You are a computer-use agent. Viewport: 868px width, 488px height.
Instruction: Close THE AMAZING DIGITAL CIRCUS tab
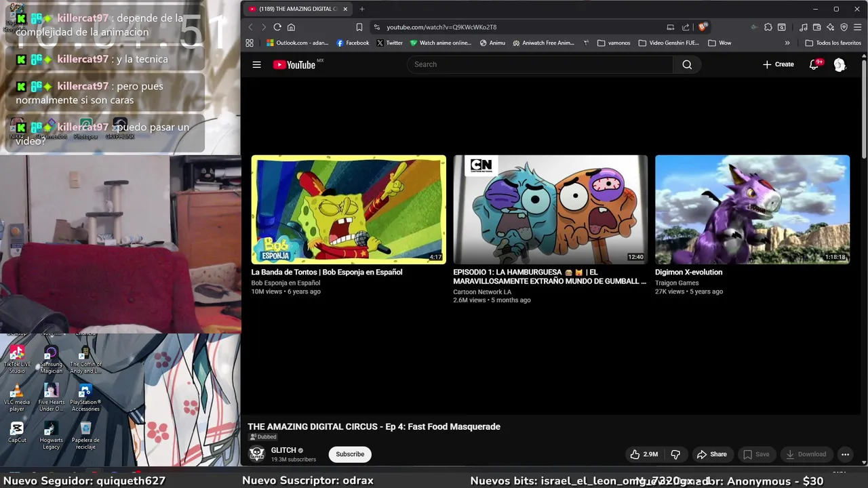pos(345,9)
